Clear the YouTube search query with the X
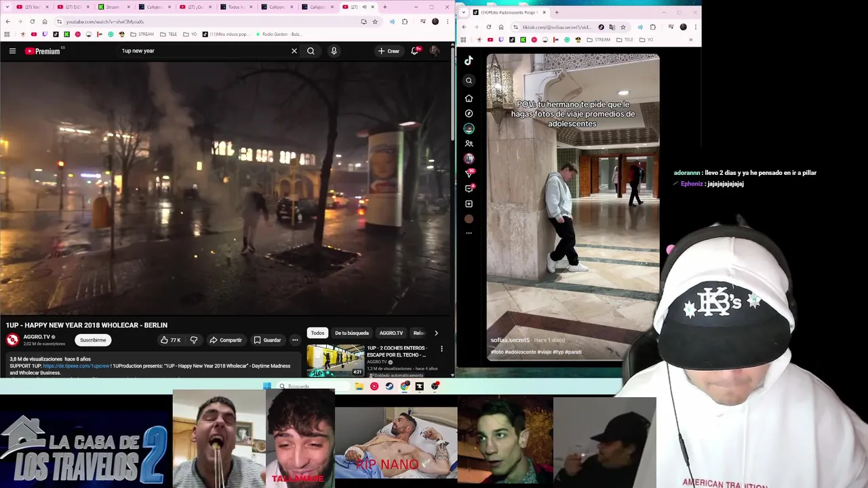This screenshot has height=488, width=868. click(x=294, y=51)
